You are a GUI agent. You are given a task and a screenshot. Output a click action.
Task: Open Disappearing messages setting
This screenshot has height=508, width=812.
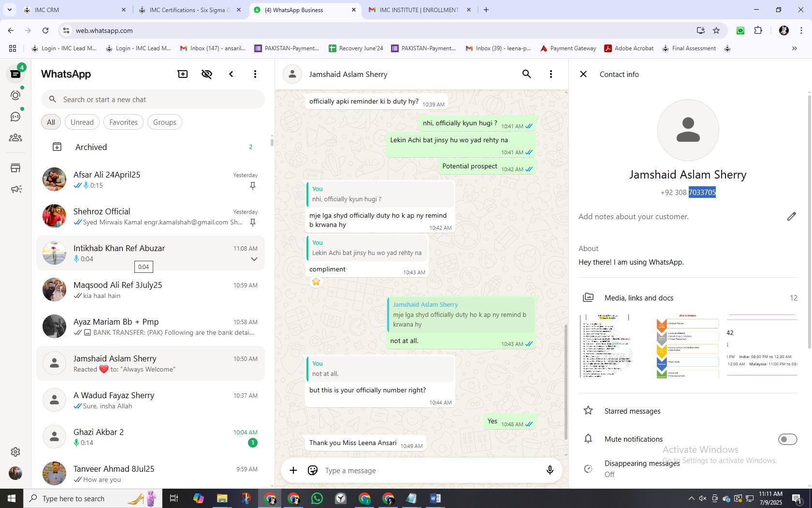[x=688, y=468]
